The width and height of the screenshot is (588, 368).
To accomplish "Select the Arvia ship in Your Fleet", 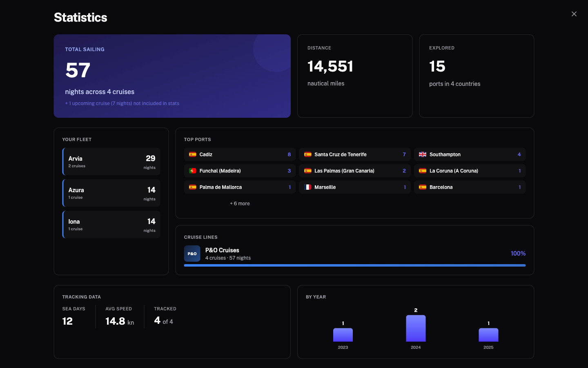I will click(x=111, y=162).
